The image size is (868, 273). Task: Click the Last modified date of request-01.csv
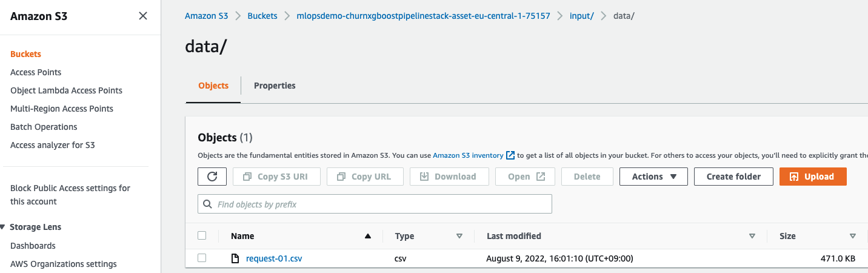tap(559, 258)
